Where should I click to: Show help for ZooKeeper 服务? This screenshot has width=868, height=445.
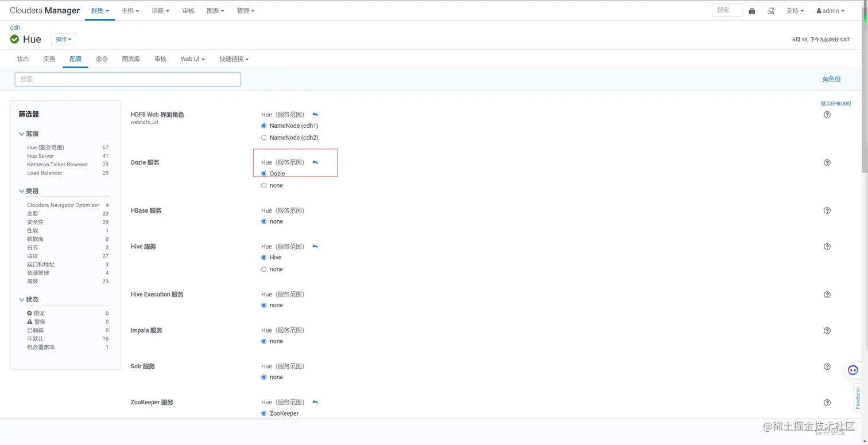coord(827,403)
